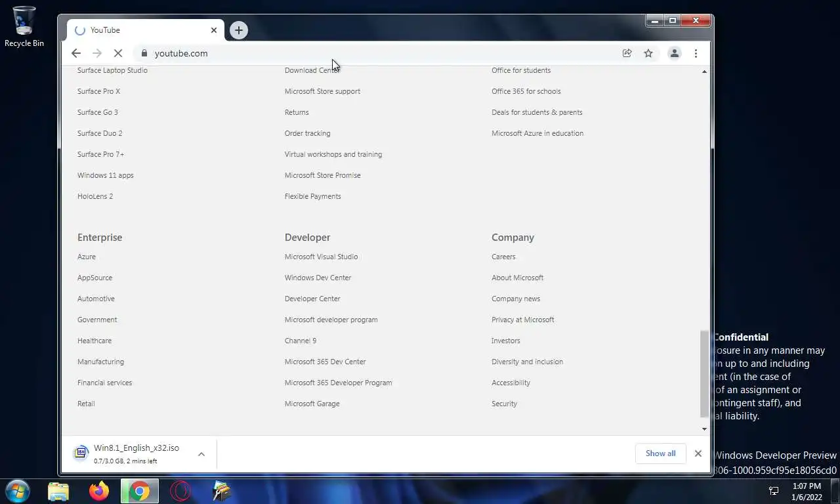840x504 pixels.
Task: Click the vertical scrollbar thumb
Action: click(x=704, y=373)
